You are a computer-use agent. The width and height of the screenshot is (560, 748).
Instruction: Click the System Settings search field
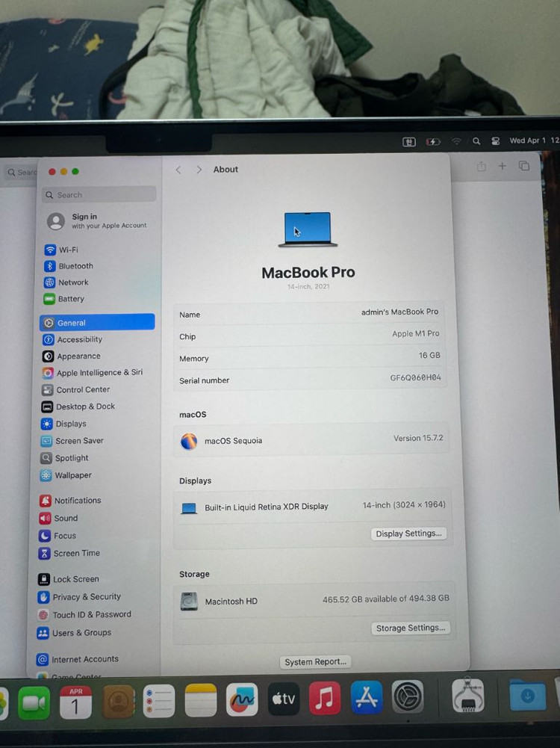pos(99,194)
